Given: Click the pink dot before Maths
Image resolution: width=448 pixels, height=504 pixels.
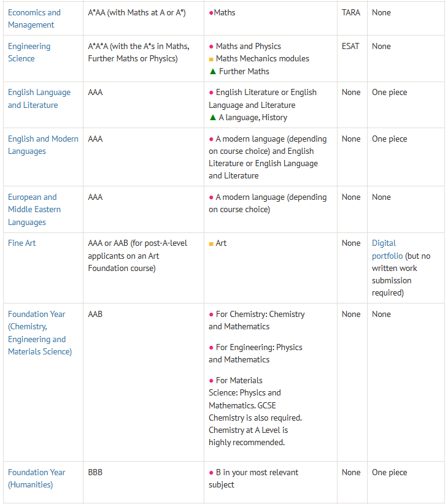Looking at the screenshot, I should 211,13.
